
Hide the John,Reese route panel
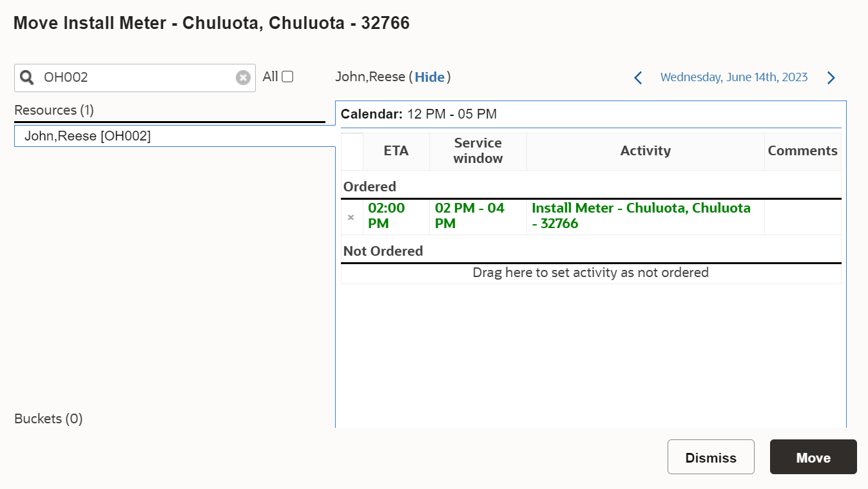pyautogui.click(x=430, y=77)
